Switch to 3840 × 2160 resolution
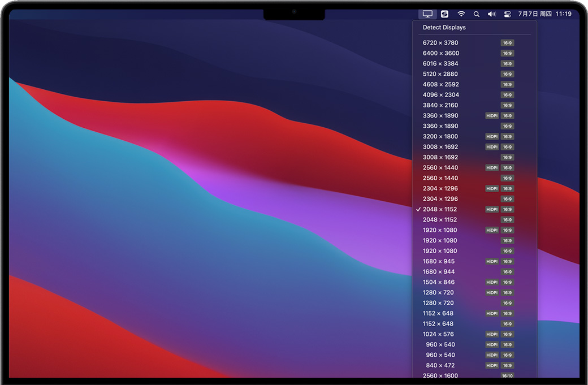 pos(440,105)
